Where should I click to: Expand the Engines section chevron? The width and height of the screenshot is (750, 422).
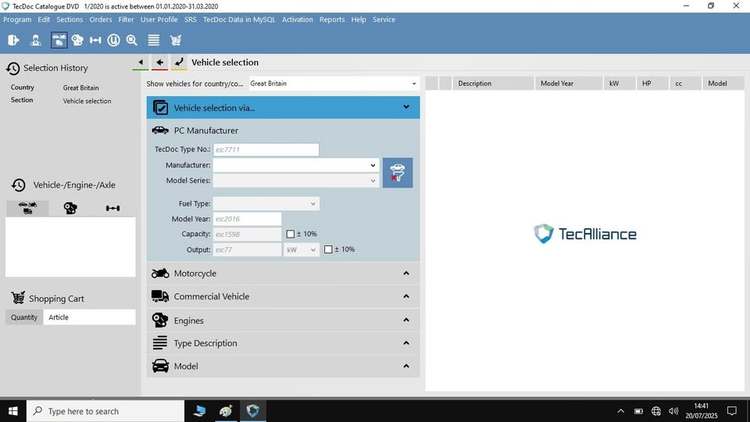point(406,320)
